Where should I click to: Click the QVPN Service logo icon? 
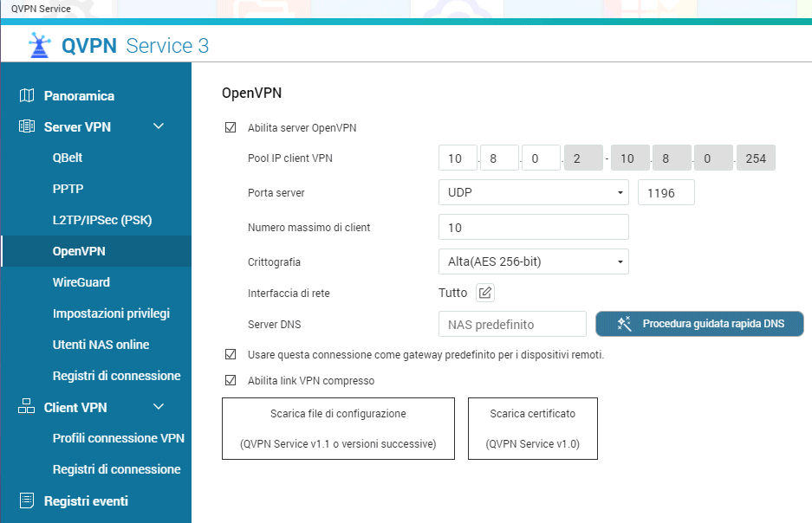coord(39,45)
